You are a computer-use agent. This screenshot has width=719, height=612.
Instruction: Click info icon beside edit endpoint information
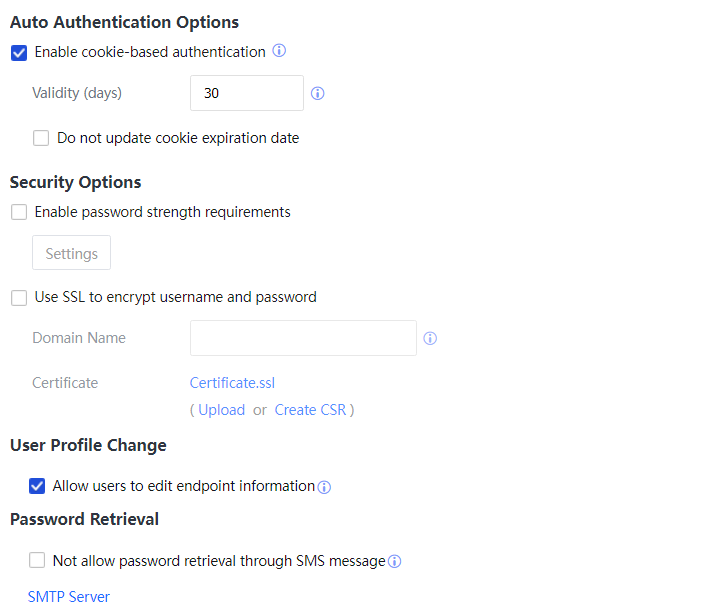pyautogui.click(x=324, y=487)
